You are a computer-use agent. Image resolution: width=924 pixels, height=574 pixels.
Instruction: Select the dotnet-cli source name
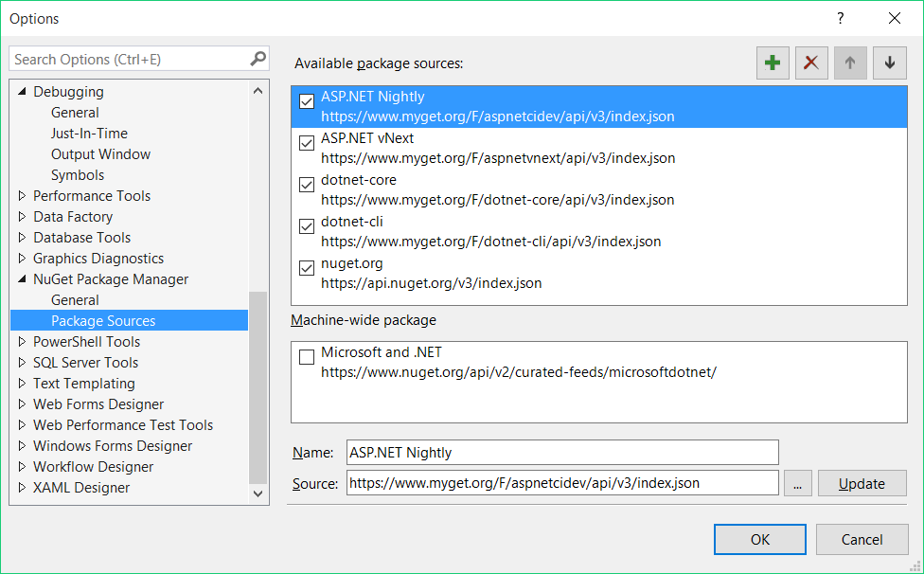(352, 223)
